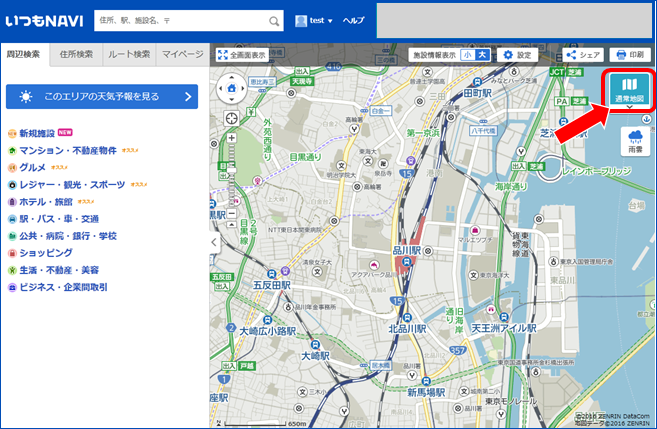Click このエリアの天気予報を見る weather banner
This screenshot has height=429, width=657.
[102, 97]
